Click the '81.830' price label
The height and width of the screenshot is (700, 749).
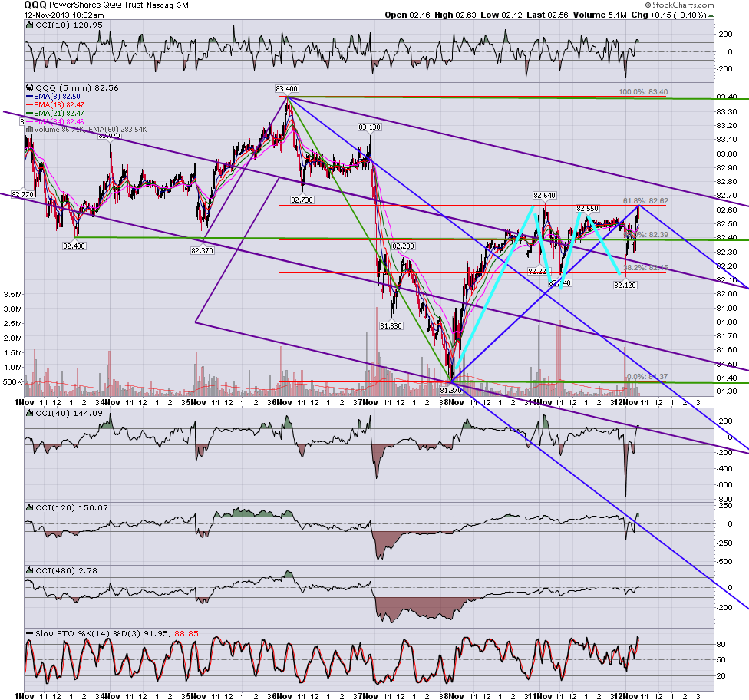391,326
